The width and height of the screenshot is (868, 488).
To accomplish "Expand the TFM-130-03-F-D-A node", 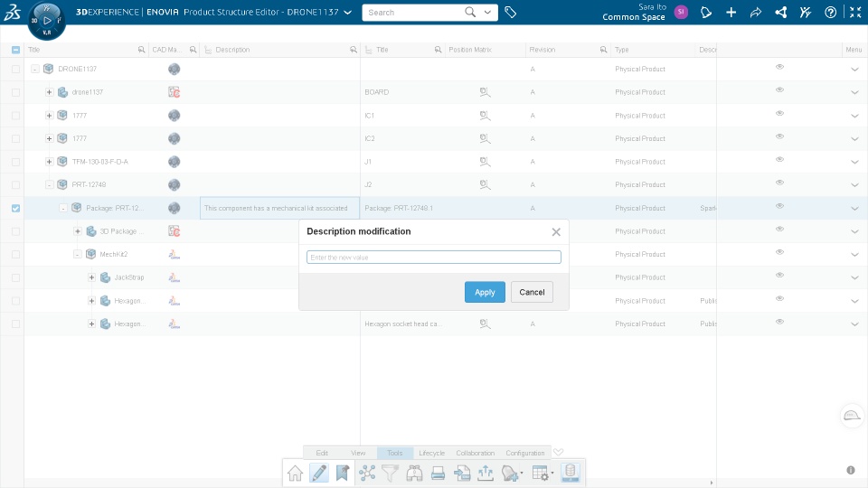I will 49,162.
